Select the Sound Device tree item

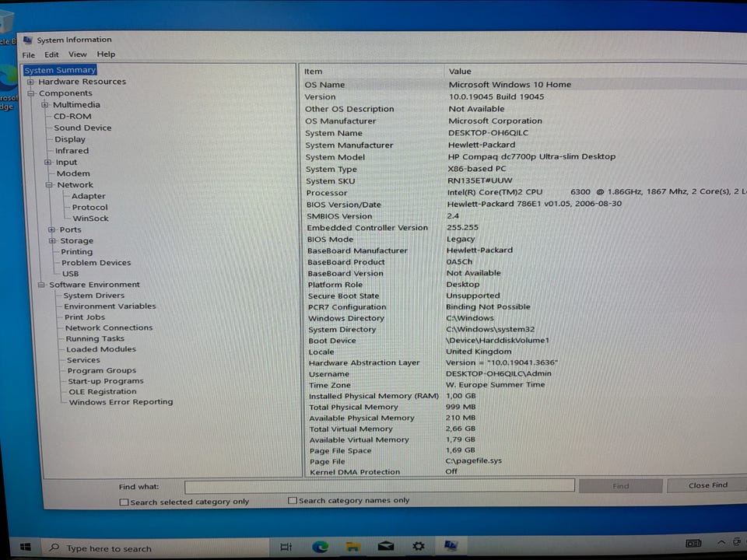point(82,128)
